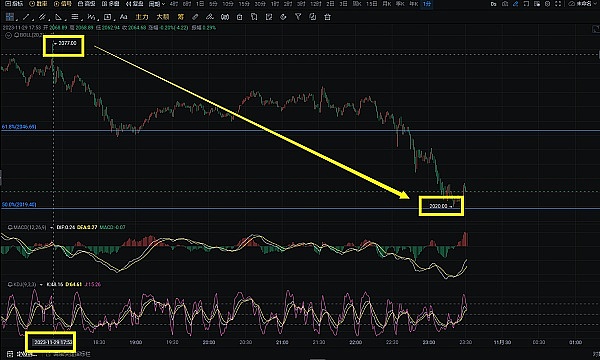Click the trash icon to delete drawings
Image resolution: width=600 pixels, height=360 pixels.
[328, 17]
